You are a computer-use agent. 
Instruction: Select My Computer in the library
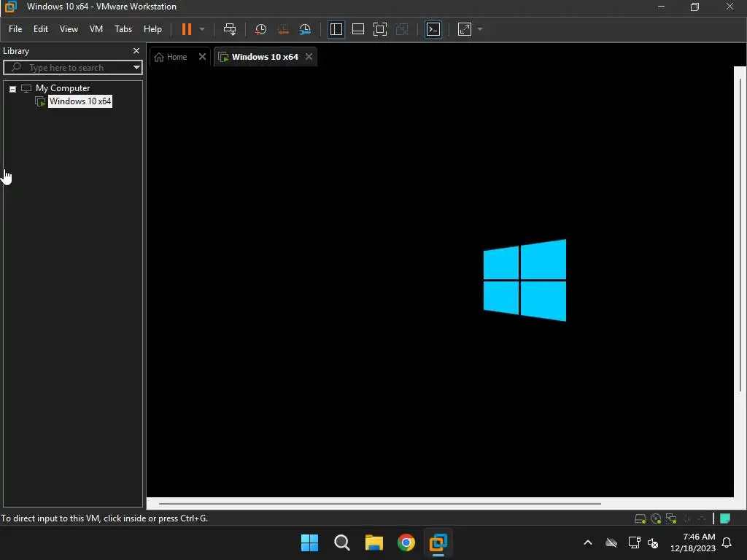tap(63, 88)
